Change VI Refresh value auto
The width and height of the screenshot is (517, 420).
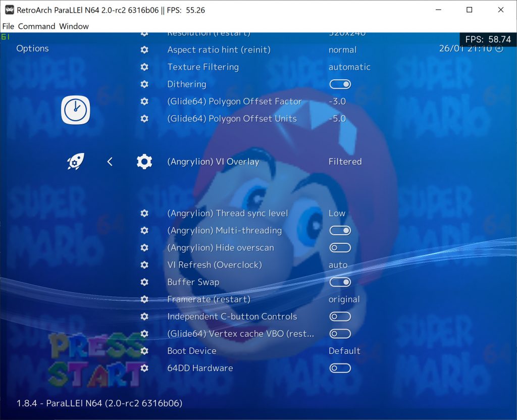tap(338, 265)
